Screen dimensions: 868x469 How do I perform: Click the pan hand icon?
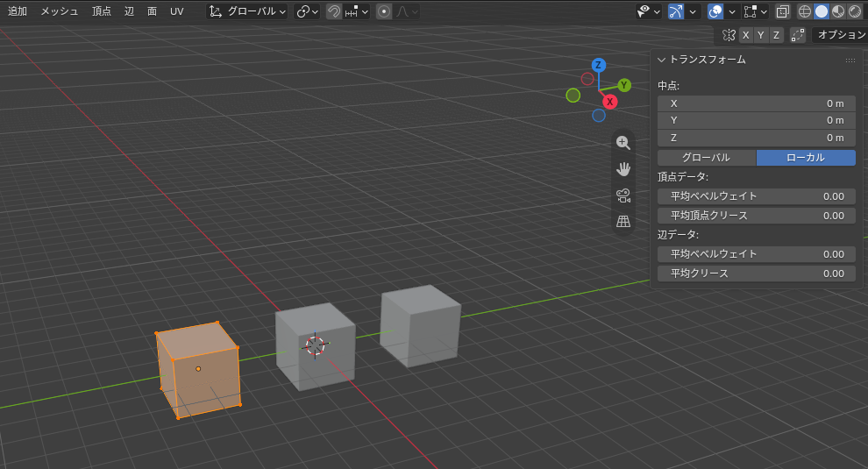click(623, 169)
